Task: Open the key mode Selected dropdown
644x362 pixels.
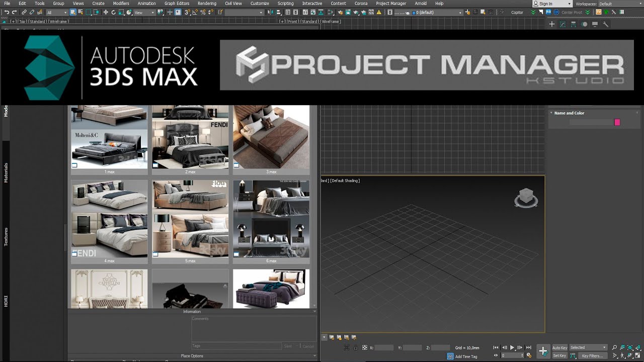Action: point(589,347)
